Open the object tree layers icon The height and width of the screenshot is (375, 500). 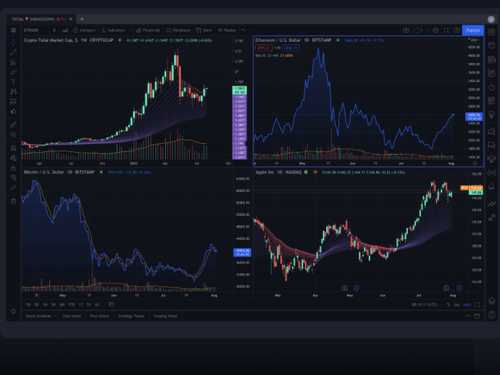(492, 301)
